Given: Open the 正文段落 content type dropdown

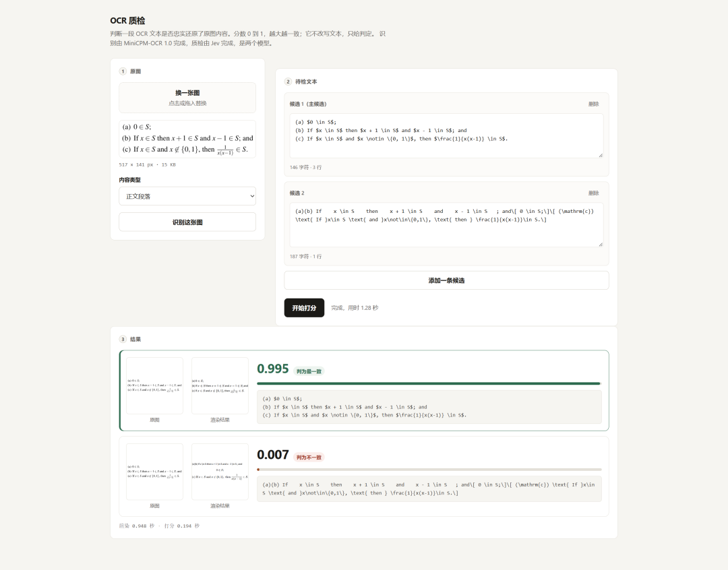Looking at the screenshot, I should point(187,196).
